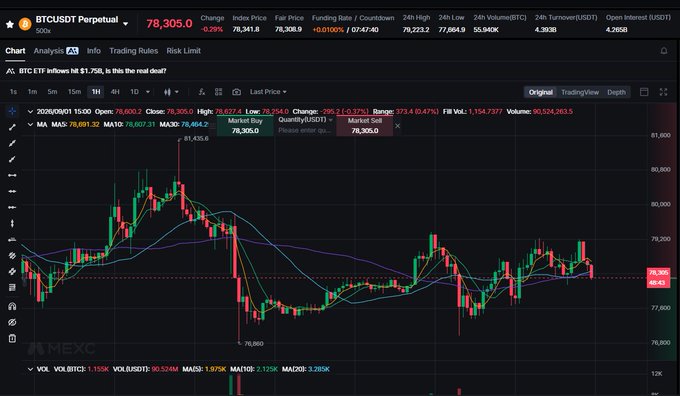680x396 pixels.
Task: Open the Last Price dropdown
Action: [x=268, y=92]
